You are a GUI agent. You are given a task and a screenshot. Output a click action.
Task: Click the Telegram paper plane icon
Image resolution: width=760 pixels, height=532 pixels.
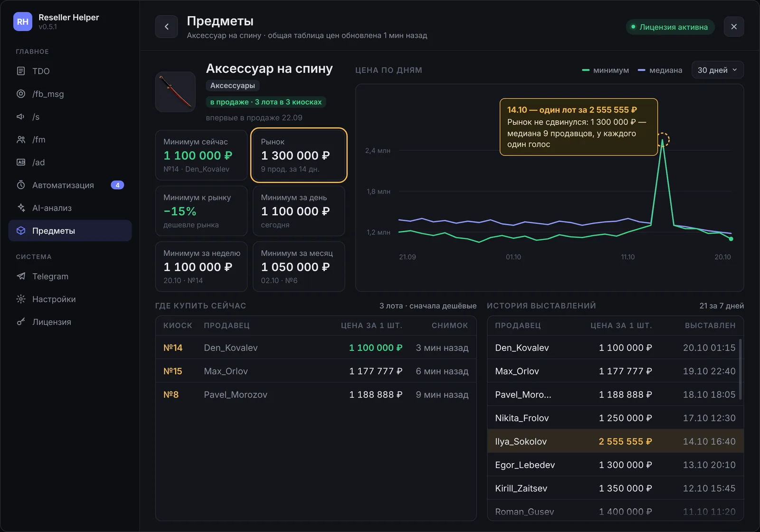tap(21, 276)
